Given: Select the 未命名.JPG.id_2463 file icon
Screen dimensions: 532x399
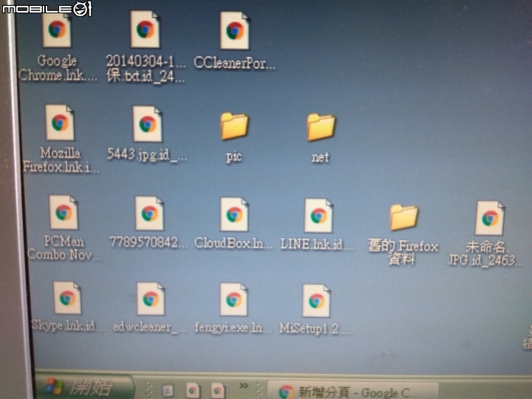Looking at the screenshot, I should [x=490, y=218].
